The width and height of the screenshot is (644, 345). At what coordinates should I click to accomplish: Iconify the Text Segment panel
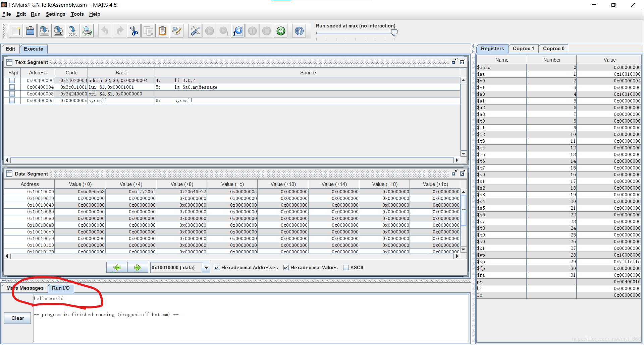click(454, 62)
